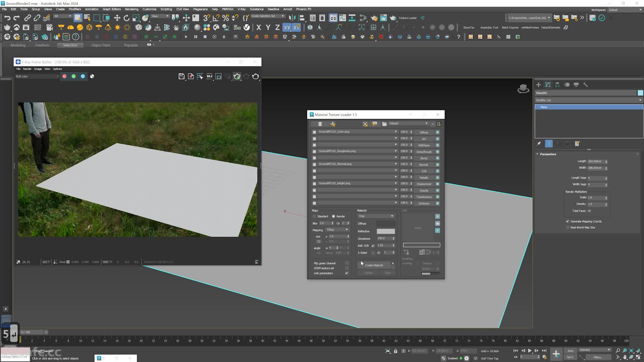Image resolution: width=644 pixels, height=362 pixels.
Task: Click the V-Ray sun light icon
Action: point(117,27)
